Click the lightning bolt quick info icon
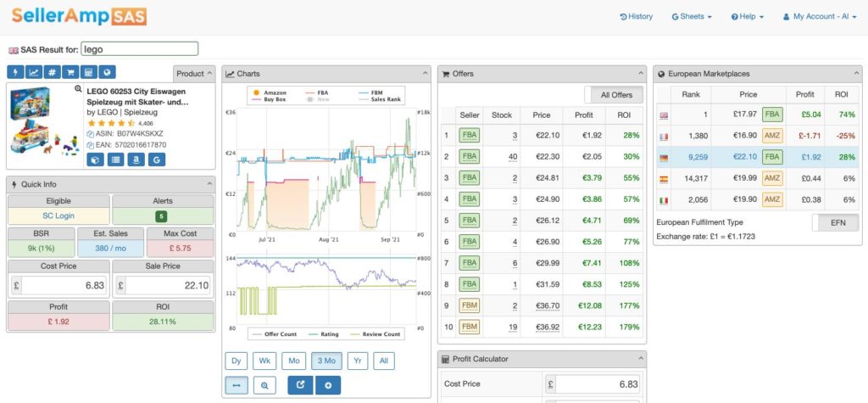Image resolution: width=868 pixels, height=403 pixels. 15,73
